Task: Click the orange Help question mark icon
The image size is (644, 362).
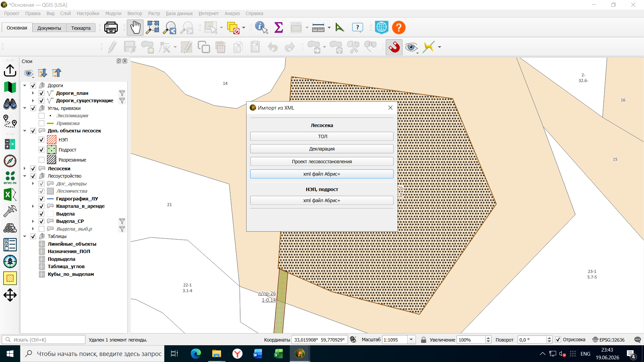Action: [398, 28]
